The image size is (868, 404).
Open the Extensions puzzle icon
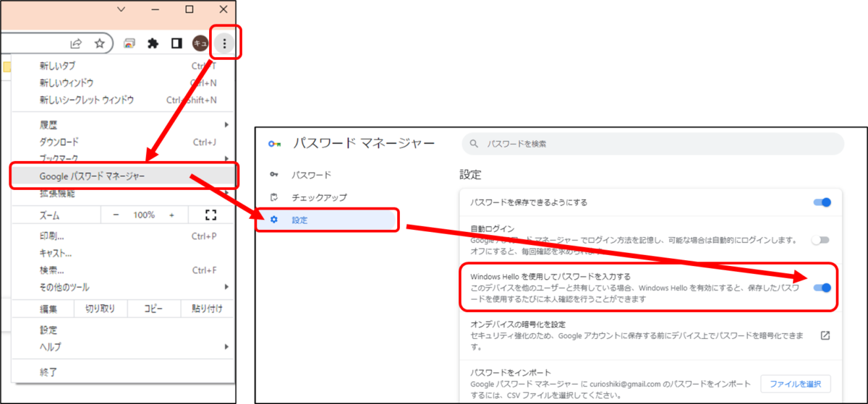[x=153, y=44]
